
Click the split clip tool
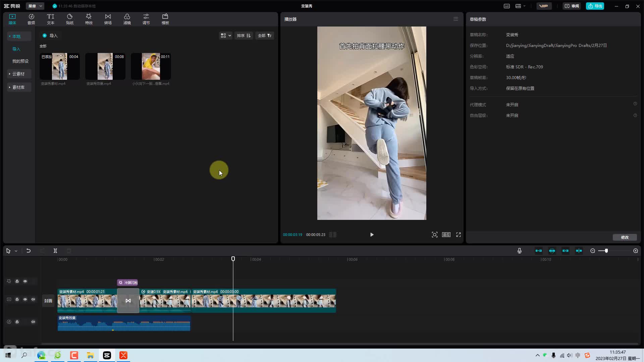pyautogui.click(x=55, y=251)
